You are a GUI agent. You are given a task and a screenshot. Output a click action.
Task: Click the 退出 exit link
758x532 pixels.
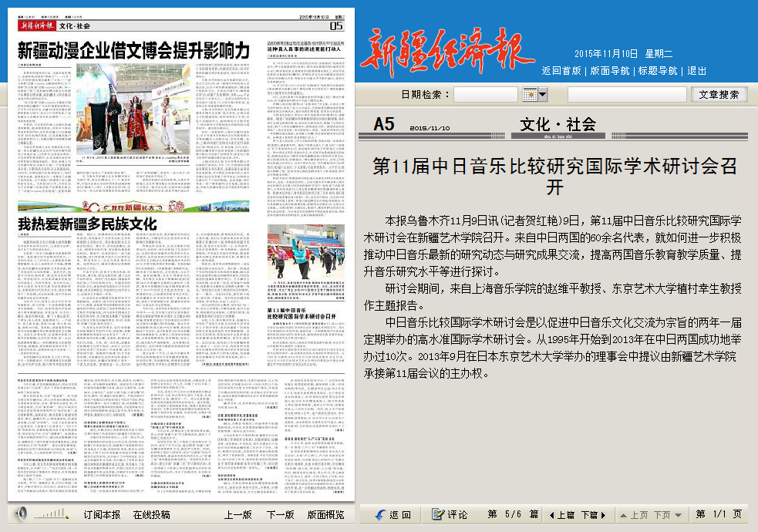[697, 70]
